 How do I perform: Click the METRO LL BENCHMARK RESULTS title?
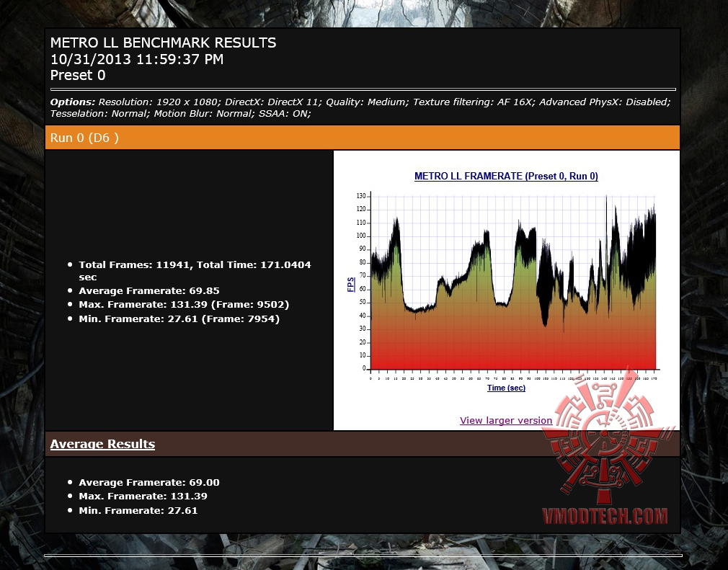(x=164, y=43)
